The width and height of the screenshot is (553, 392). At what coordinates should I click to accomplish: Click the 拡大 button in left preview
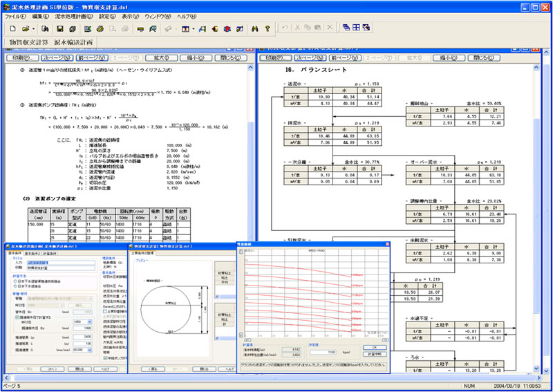161,59
